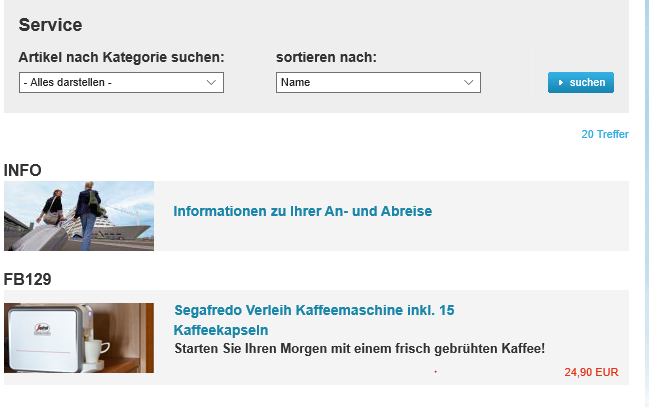This screenshot has height=407, width=649.
Task: Click the "Starten Sie Ihren Morgen" description text
Action: point(359,349)
